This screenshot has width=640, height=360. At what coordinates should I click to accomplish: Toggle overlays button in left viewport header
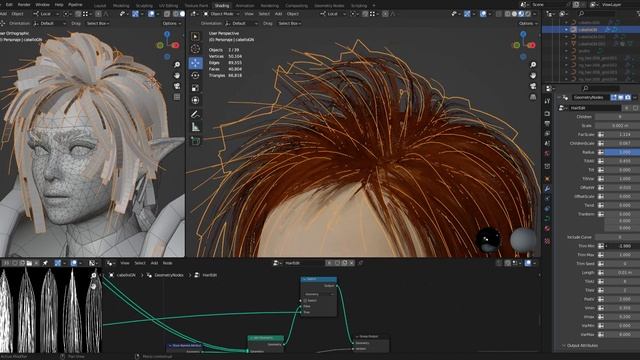(151, 14)
